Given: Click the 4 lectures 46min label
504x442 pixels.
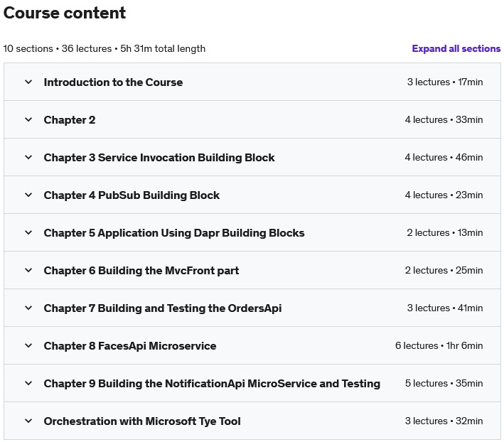Looking at the screenshot, I should 444,157.
